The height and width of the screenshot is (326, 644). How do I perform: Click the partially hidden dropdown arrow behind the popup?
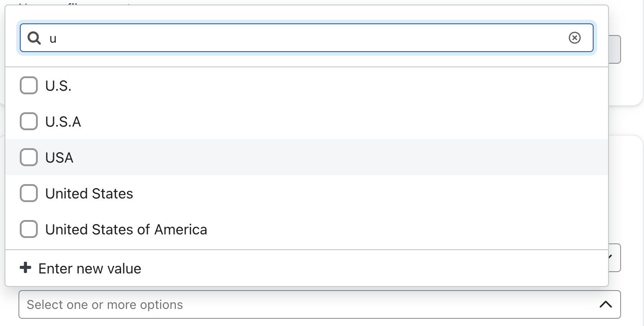pos(614,258)
